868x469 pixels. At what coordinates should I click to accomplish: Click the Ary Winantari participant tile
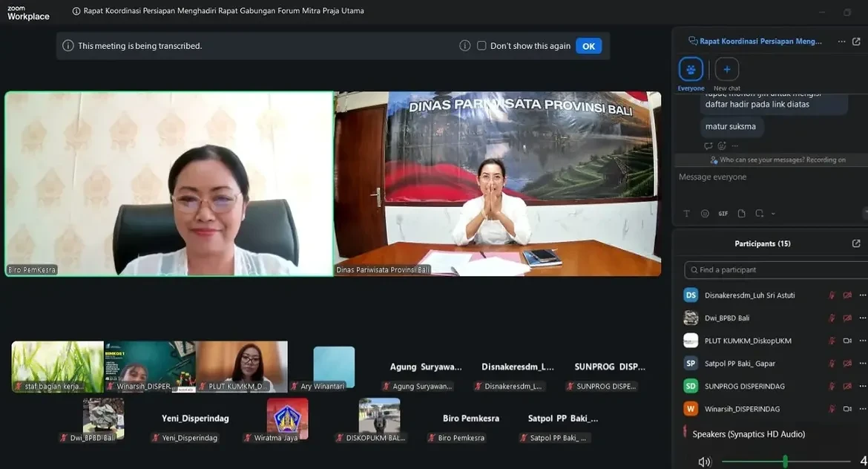pyautogui.click(x=334, y=367)
